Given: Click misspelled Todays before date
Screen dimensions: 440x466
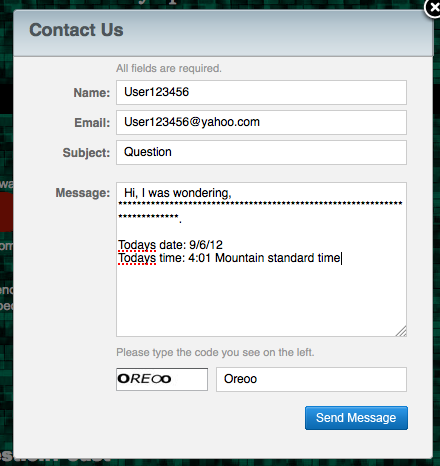Looking at the screenshot, I should pos(137,245).
